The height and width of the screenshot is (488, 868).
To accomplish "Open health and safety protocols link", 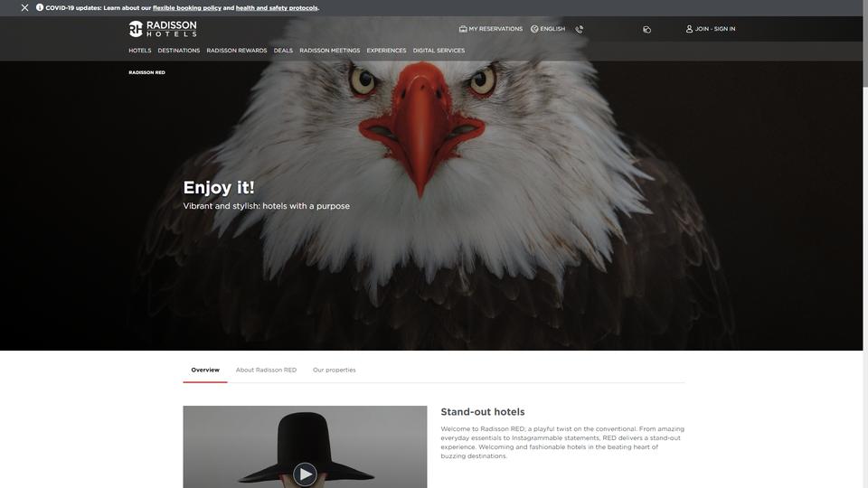I will (x=277, y=8).
